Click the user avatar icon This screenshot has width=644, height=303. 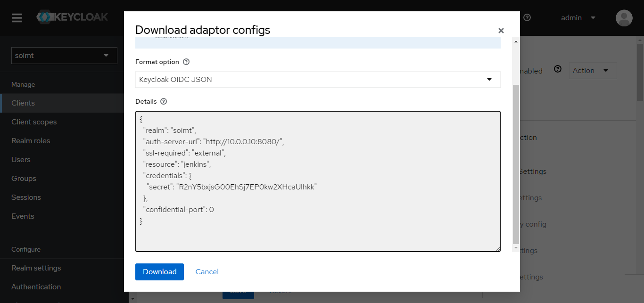tap(624, 18)
